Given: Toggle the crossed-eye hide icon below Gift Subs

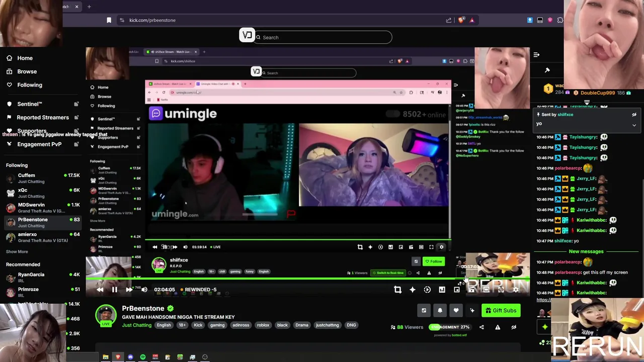Looking at the screenshot, I should click(514, 327).
